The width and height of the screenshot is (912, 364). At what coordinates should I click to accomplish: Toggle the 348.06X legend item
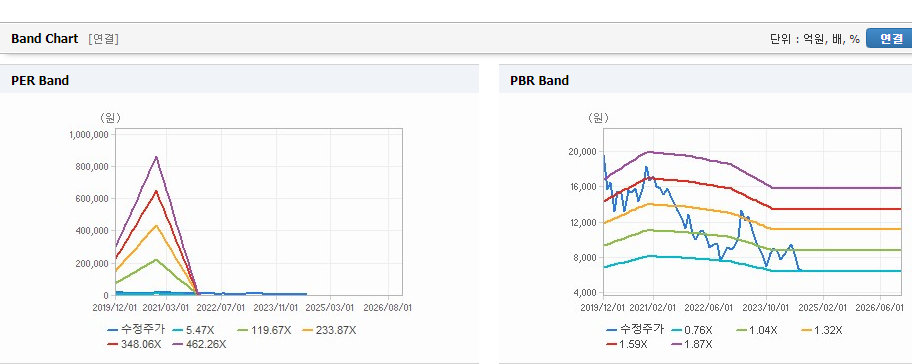click(x=134, y=344)
